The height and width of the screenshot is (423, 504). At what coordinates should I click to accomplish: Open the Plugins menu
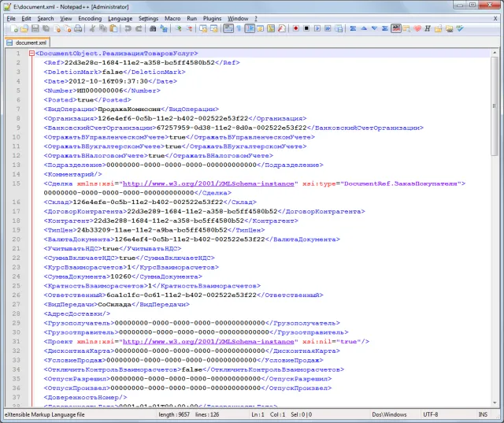pos(212,19)
